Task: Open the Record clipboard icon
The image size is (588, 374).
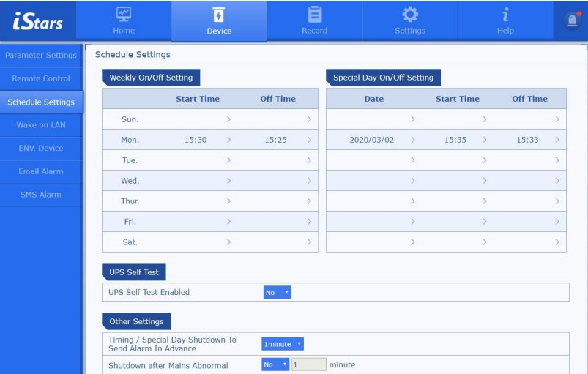Action: point(314,15)
